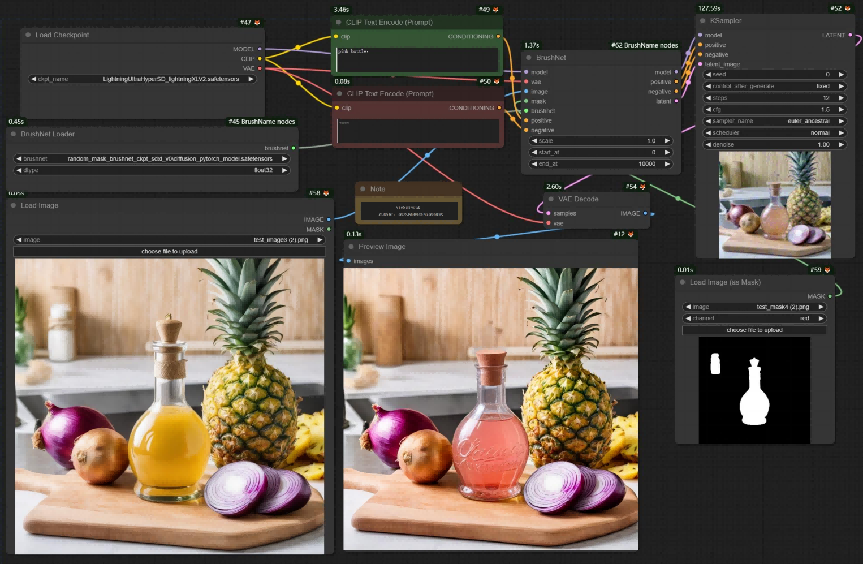
Task: Click the brushnet output port on BrushNet Loader
Action: 293,148
